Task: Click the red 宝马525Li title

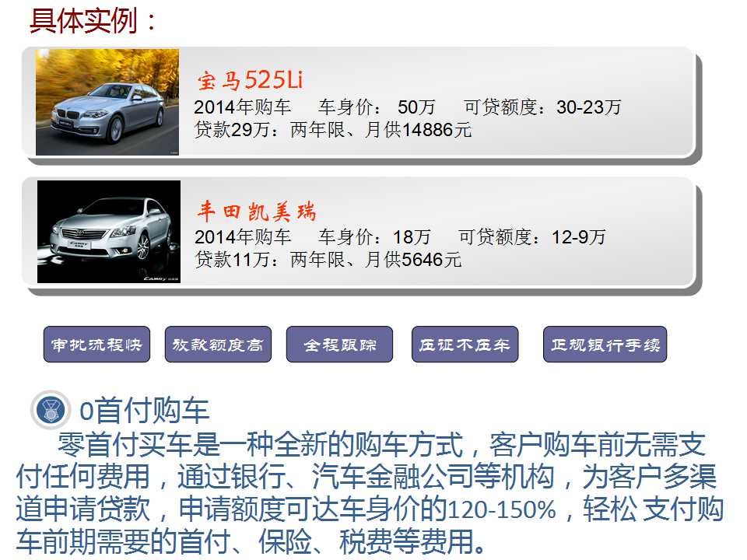Action: [250, 79]
